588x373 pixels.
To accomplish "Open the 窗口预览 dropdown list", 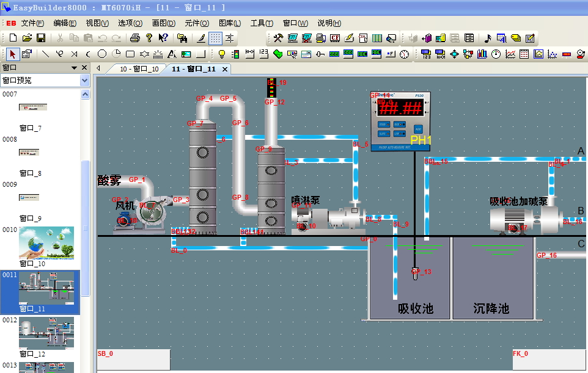I will (84, 80).
